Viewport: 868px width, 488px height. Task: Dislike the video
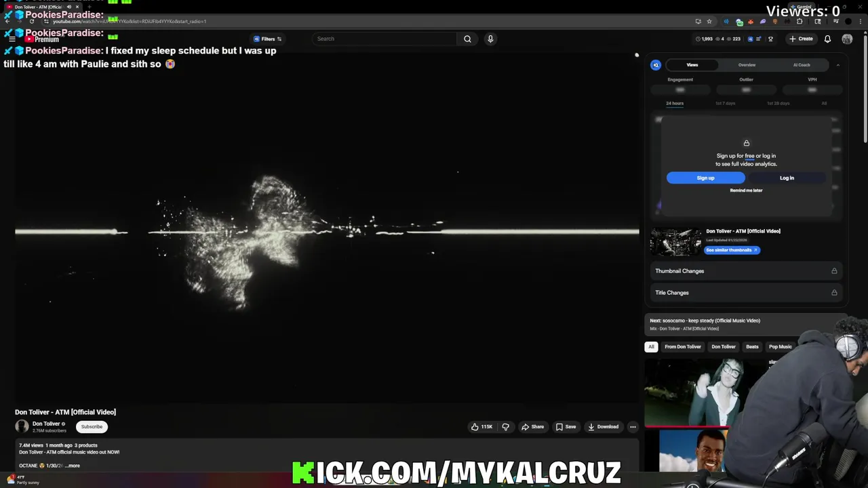pos(505,427)
